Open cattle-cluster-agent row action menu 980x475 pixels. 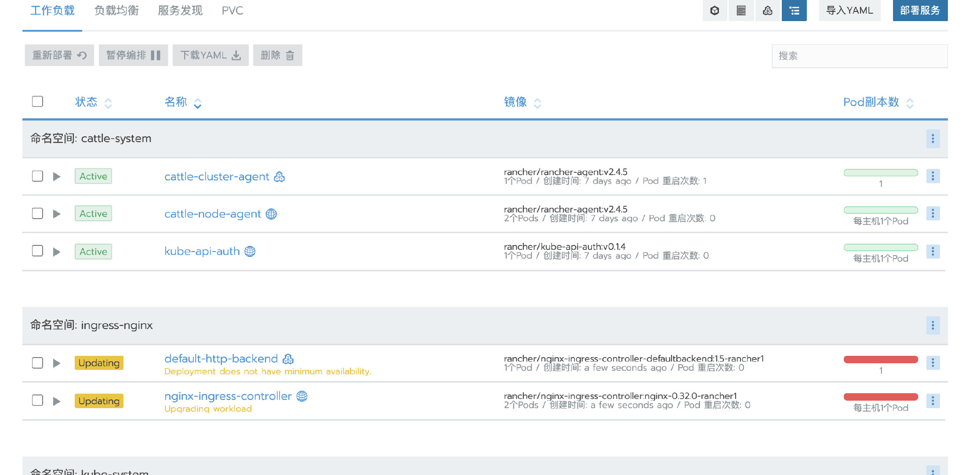click(933, 176)
